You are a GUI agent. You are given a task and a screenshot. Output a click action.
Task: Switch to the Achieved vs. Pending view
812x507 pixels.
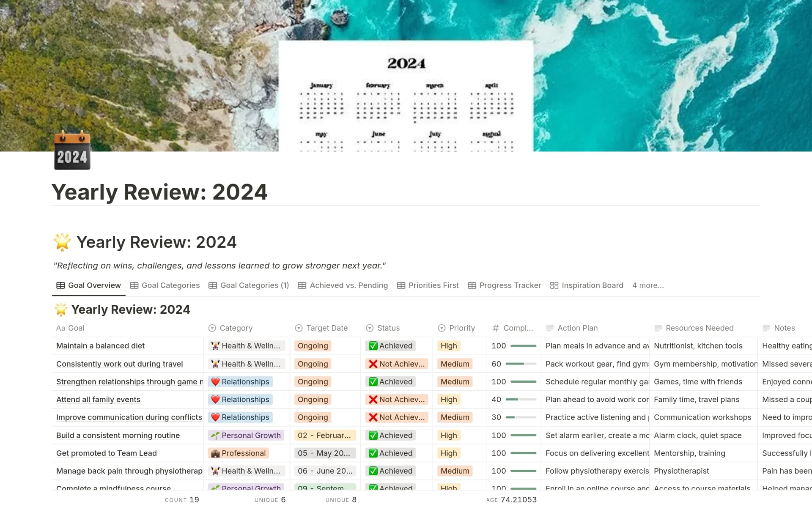pyautogui.click(x=348, y=285)
